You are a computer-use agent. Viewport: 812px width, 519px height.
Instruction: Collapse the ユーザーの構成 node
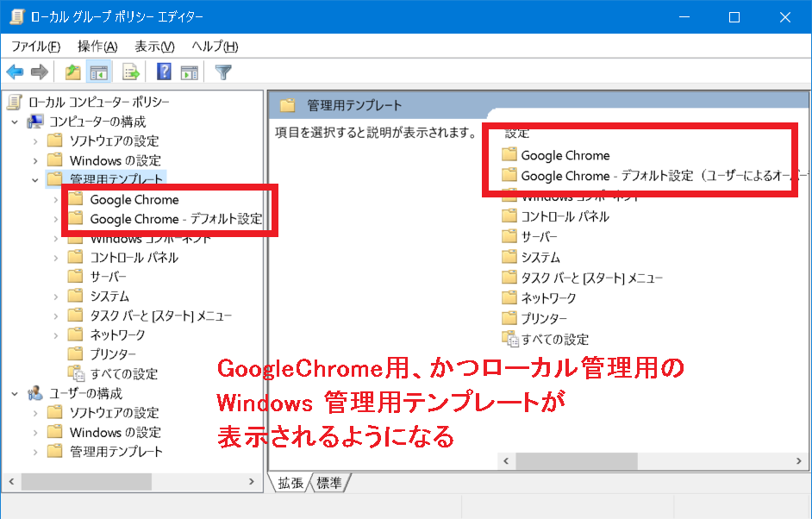[15, 394]
